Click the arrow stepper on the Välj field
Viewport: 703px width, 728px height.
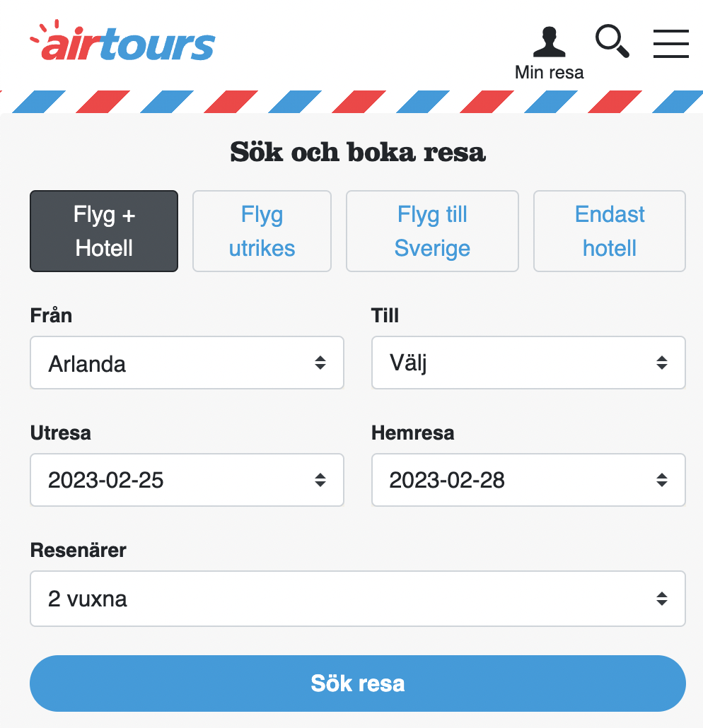[x=662, y=363]
